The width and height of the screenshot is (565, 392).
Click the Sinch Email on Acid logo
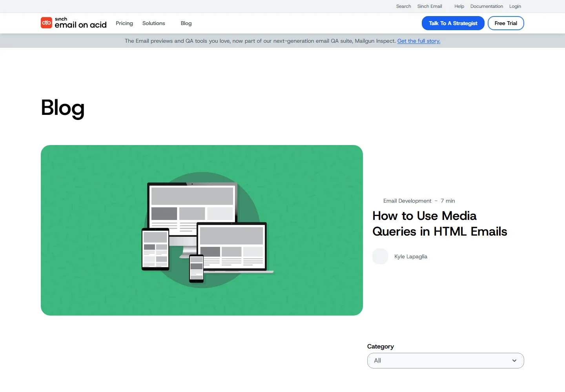pos(74,23)
